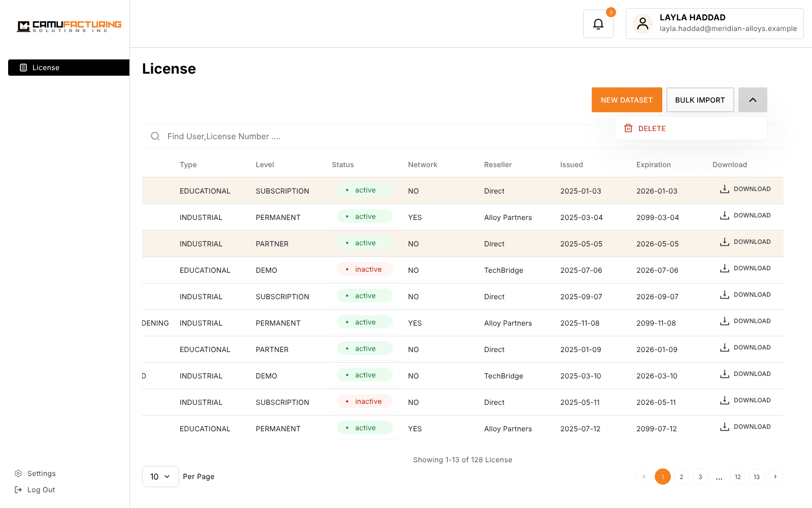Click DOWNLOAD text in row expiring 2026-07-06
812x508 pixels.
(752, 268)
